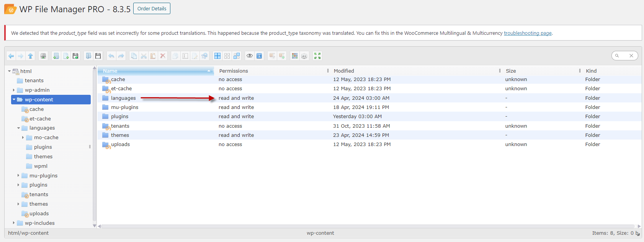Image resolution: width=644 pixels, height=242 pixels.
Task: Click the upload files floppy-plus icon
Action: 75,56
